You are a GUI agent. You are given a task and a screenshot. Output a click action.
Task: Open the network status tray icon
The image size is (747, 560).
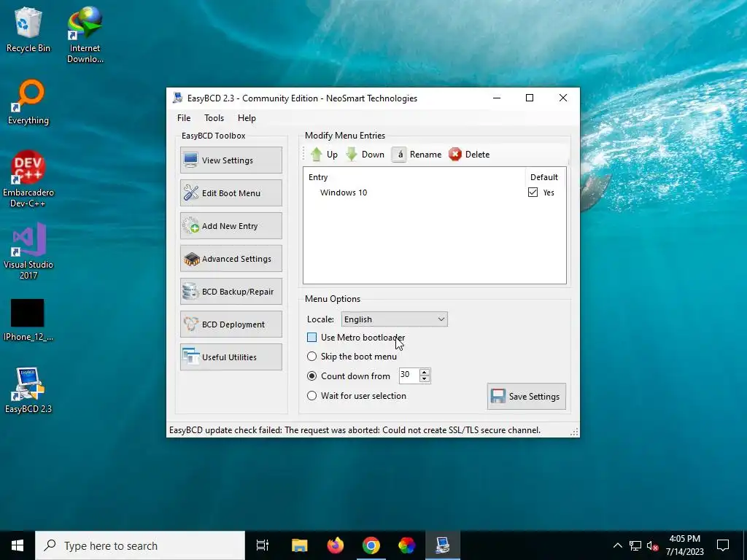coord(635,545)
